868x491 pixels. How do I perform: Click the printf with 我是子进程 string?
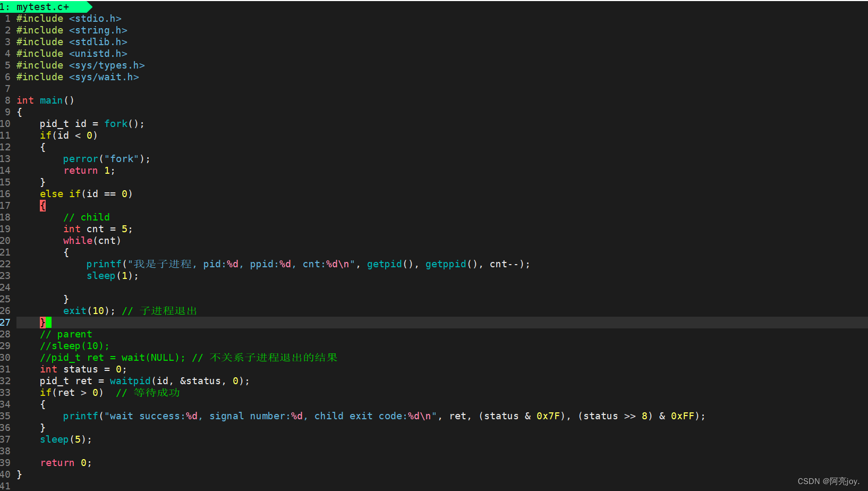tap(309, 264)
